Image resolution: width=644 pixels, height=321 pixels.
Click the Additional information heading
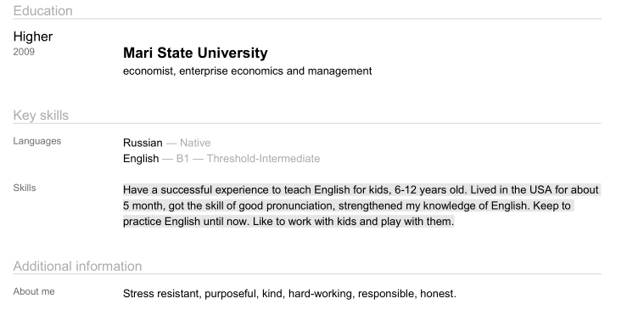(77, 267)
